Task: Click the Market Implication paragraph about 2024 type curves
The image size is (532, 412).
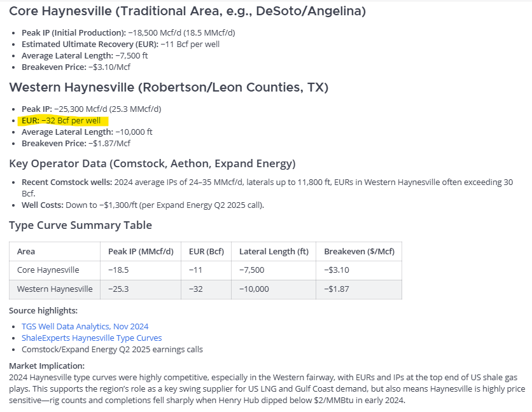Action: click(267, 389)
